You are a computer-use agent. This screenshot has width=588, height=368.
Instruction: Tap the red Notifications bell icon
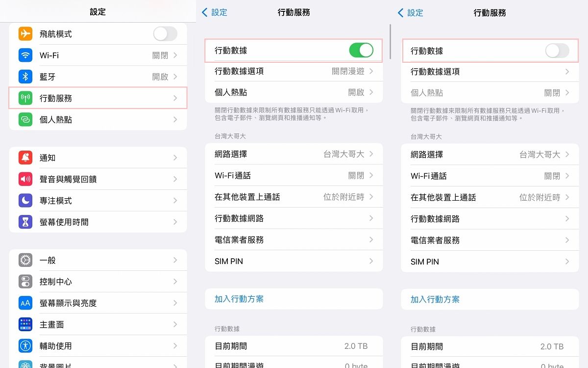pyautogui.click(x=25, y=158)
